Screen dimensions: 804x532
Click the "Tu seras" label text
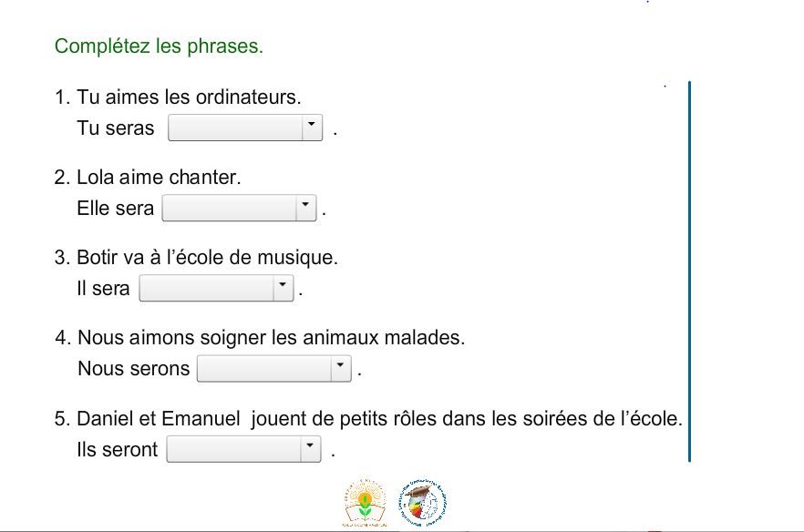116,128
